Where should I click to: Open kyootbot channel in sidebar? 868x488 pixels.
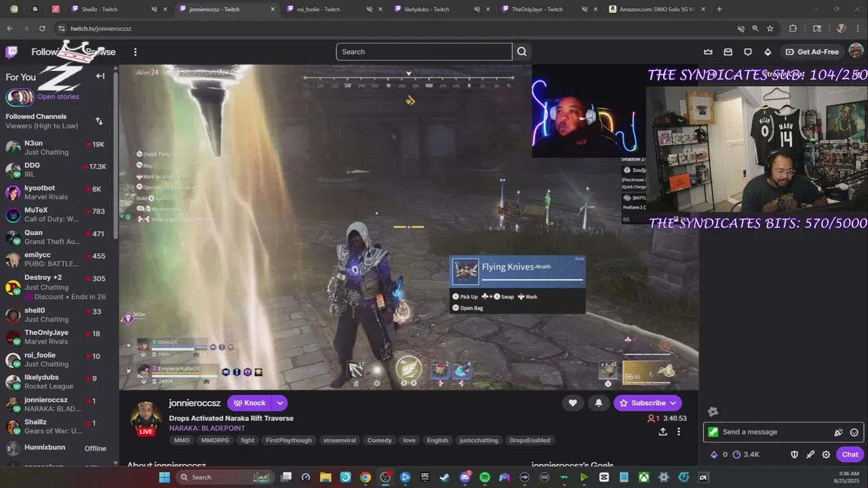click(x=58, y=192)
